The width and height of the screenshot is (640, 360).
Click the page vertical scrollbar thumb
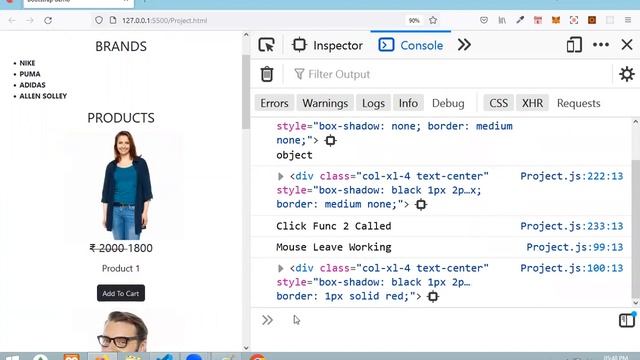coord(246,92)
